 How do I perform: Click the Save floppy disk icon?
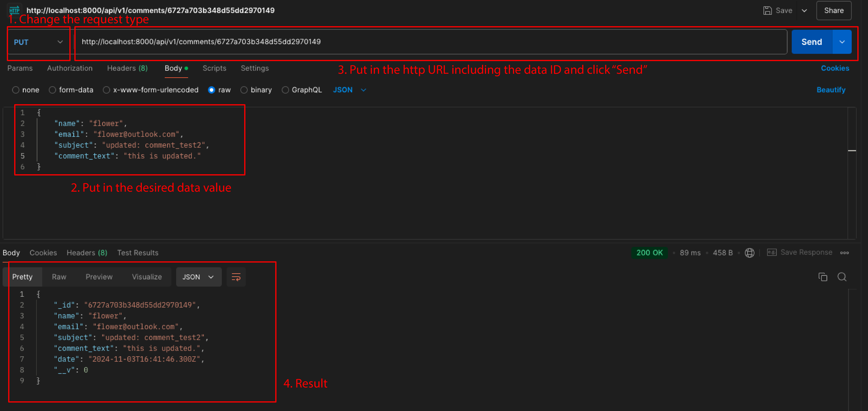767,10
